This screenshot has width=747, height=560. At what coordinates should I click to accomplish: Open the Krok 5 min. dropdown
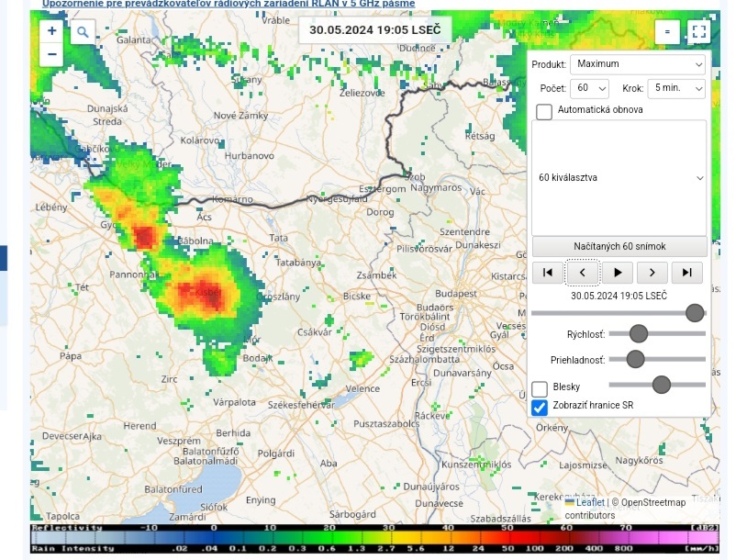pos(675,88)
